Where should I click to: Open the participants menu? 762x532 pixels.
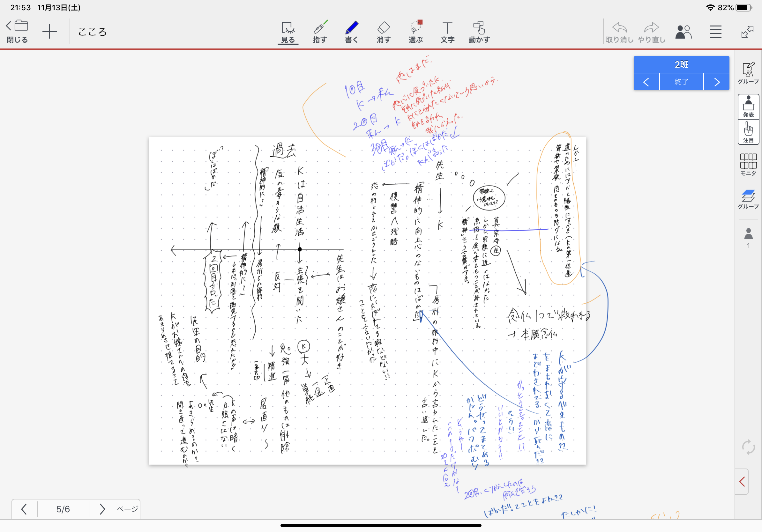684,32
